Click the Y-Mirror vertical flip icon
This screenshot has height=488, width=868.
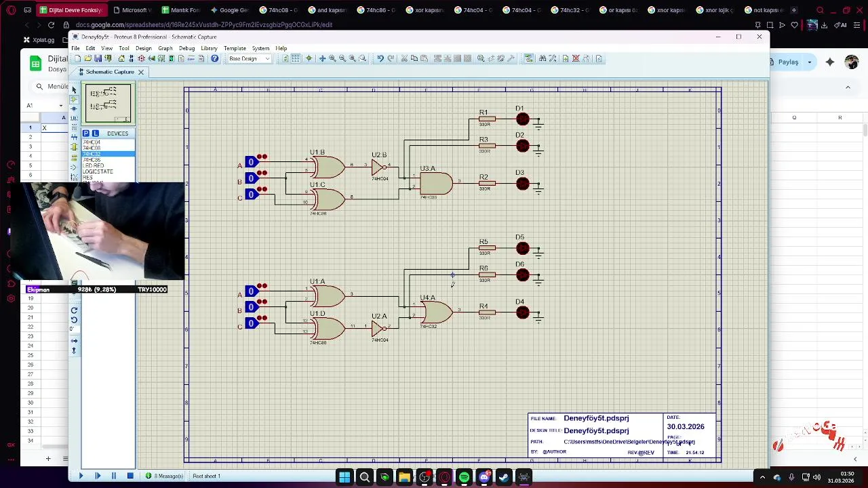pos(74,350)
